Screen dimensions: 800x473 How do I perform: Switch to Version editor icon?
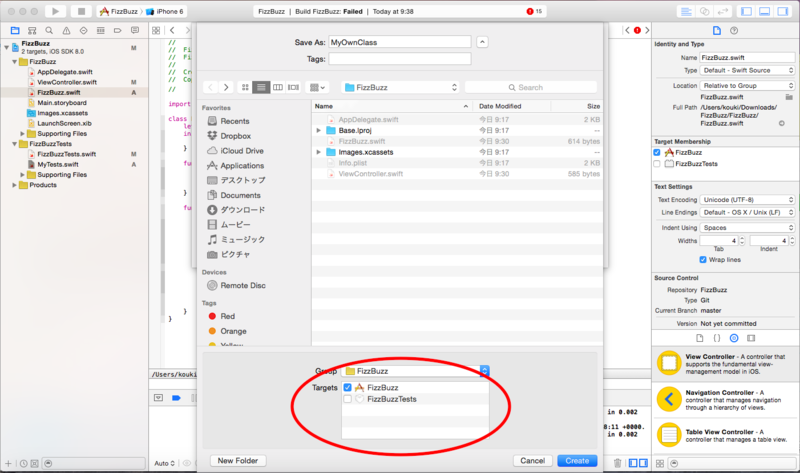point(722,11)
